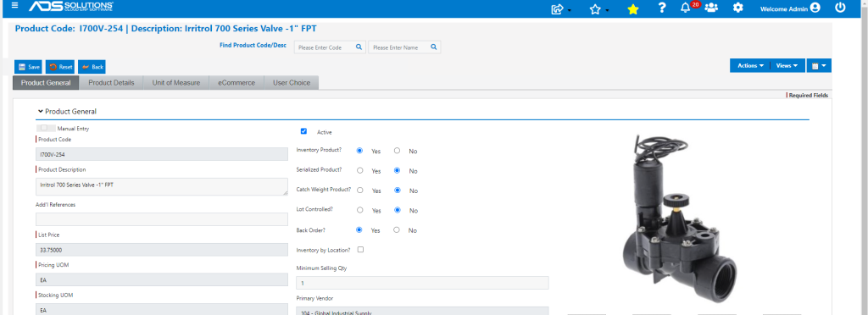Open the outlined star favorites menu
868x315 pixels.
pyautogui.click(x=598, y=8)
